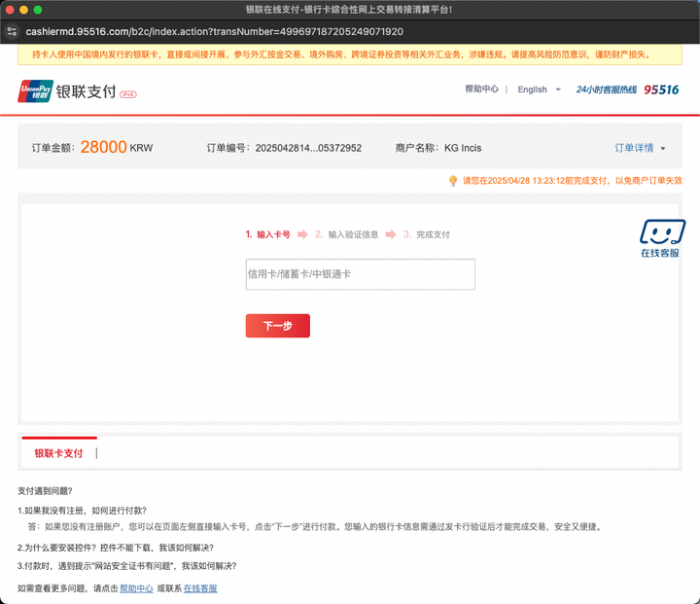
Task: Open the English language dropdown
Action: (x=539, y=89)
